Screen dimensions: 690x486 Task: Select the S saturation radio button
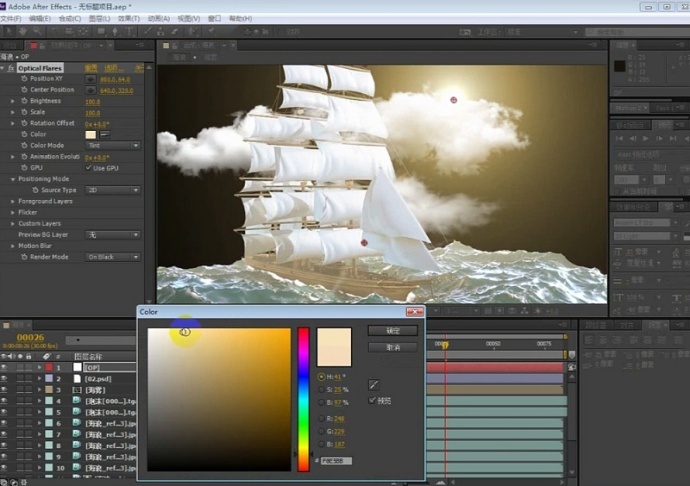pyautogui.click(x=321, y=389)
